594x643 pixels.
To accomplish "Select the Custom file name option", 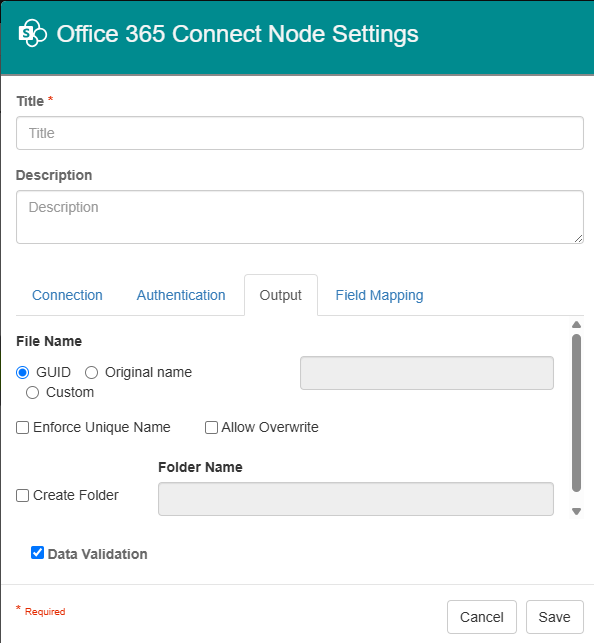I will click(x=32, y=392).
